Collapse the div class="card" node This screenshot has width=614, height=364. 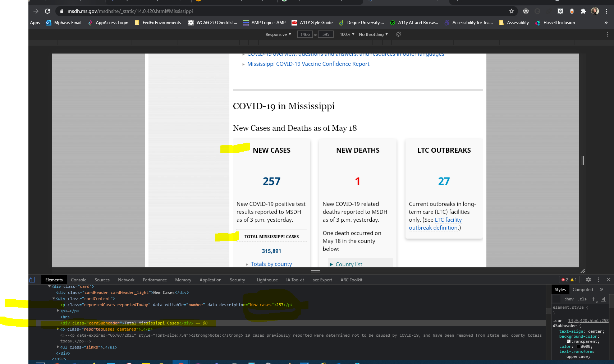point(50,286)
